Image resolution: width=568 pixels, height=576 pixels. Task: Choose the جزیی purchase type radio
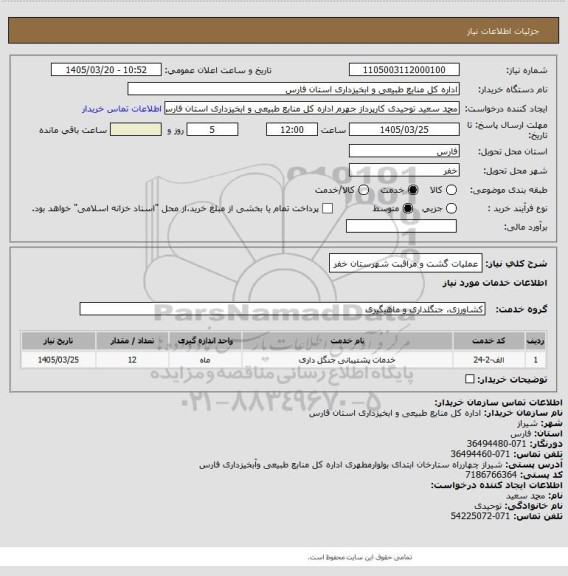pyautogui.click(x=451, y=209)
